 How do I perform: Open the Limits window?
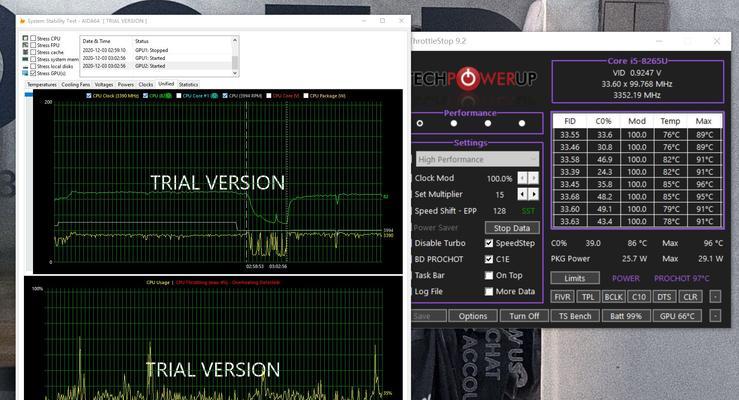pos(575,278)
